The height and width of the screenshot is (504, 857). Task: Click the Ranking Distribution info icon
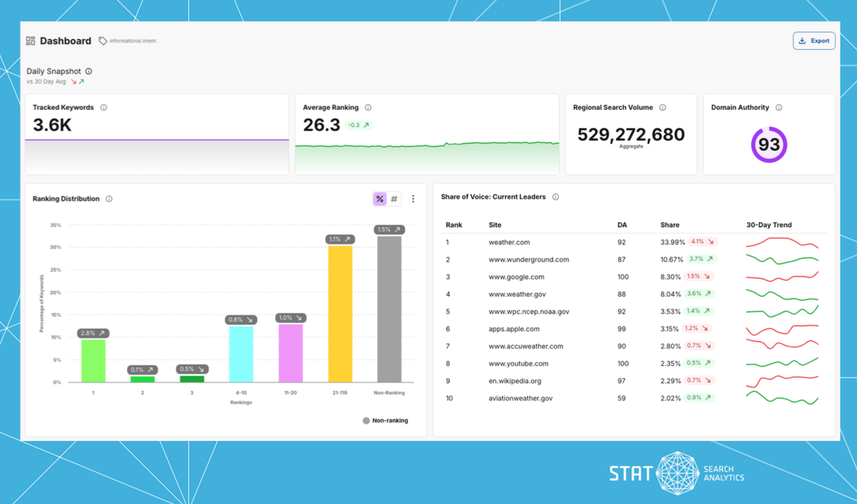tap(109, 198)
